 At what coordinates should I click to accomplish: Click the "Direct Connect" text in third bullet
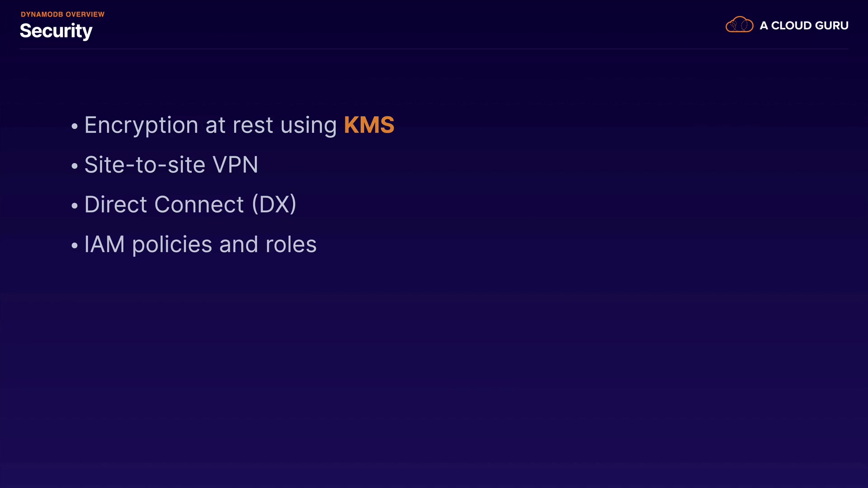tap(164, 205)
